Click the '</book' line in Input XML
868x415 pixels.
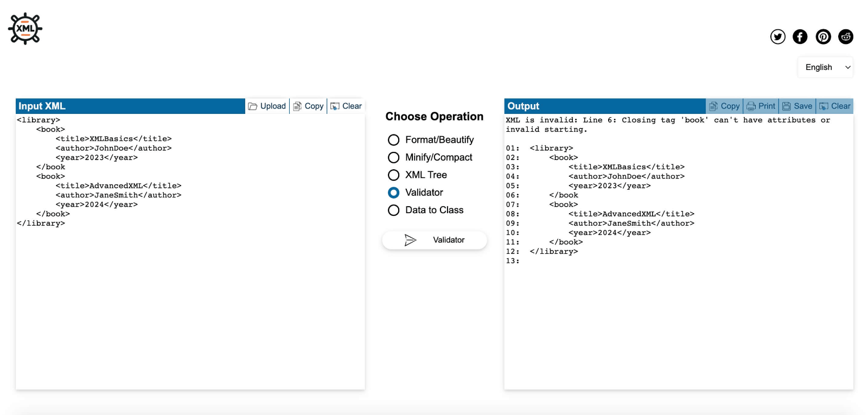tap(50, 167)
